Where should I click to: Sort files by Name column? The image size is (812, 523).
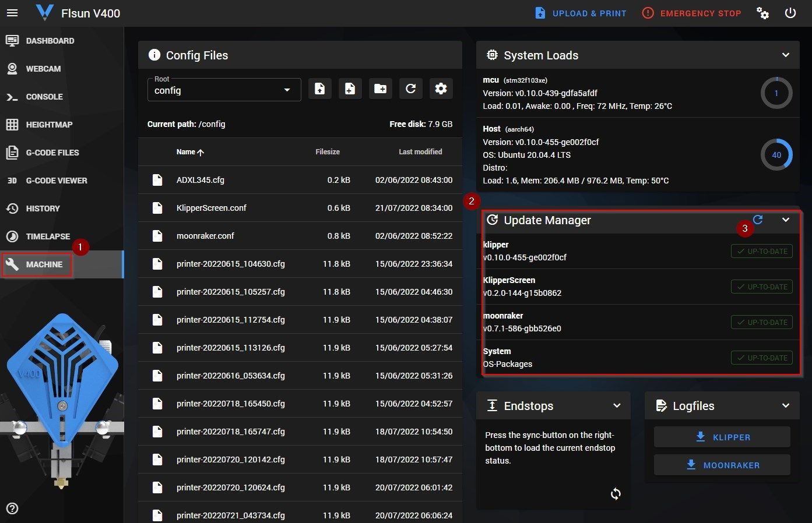pos(190,152)
